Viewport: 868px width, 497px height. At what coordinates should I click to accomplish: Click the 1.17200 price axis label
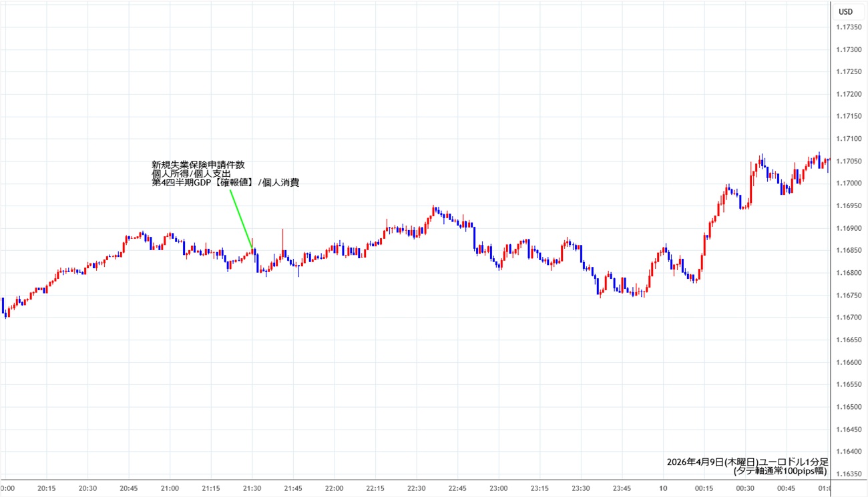pos(847,94)
